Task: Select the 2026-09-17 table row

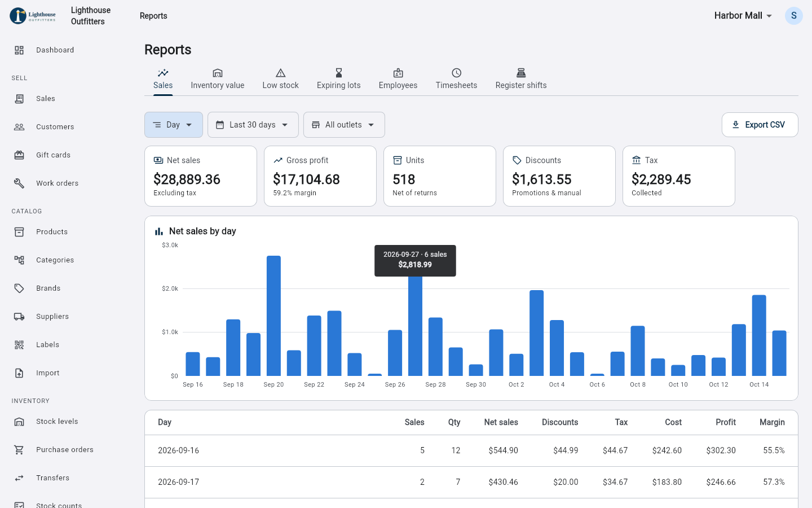Action: point(471,482)
